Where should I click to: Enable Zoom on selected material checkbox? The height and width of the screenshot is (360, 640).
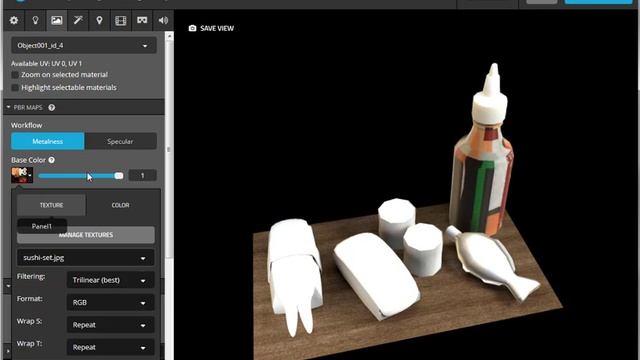pyautogui.click(x=15, y=75)
